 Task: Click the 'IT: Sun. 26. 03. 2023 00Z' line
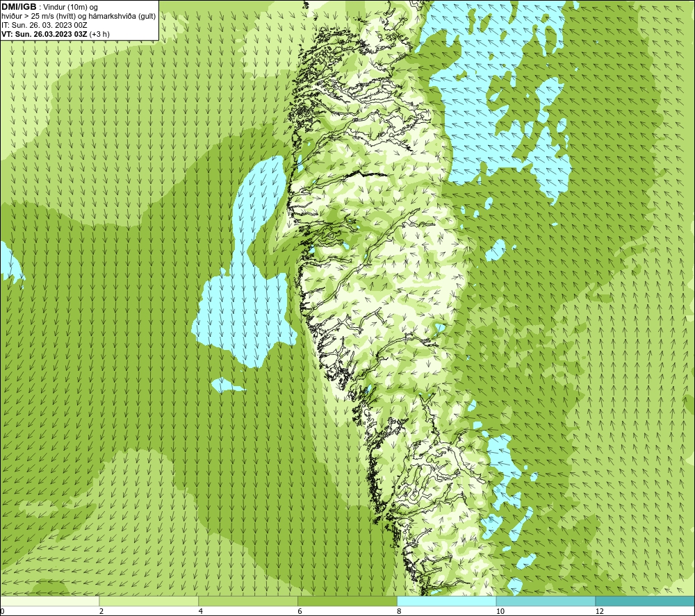[x=44, y=25]
